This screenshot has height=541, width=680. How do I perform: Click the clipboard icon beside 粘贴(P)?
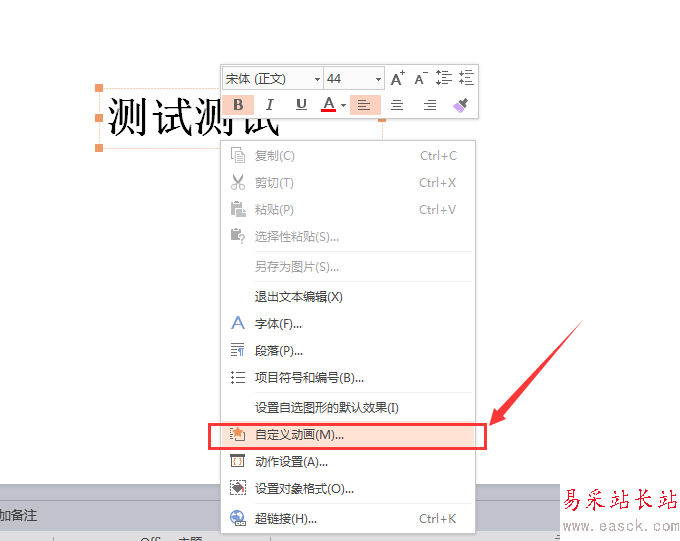238,210
